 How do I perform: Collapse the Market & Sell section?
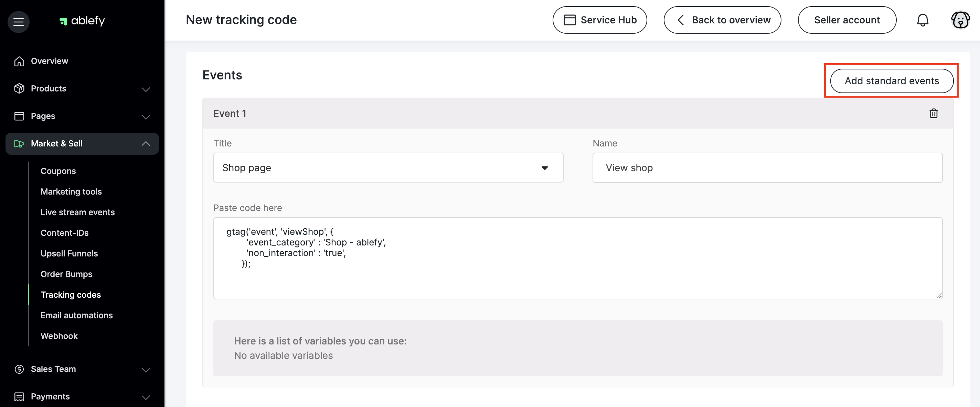click(146, 144)
